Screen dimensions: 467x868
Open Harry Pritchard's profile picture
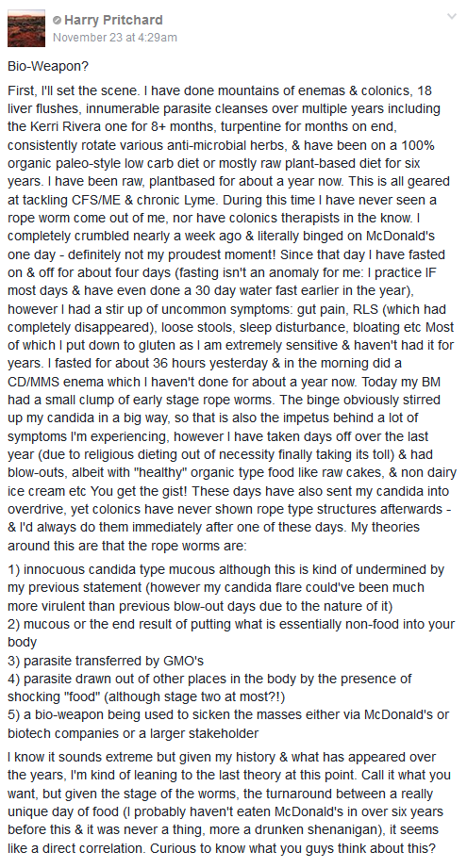[26, 28]
